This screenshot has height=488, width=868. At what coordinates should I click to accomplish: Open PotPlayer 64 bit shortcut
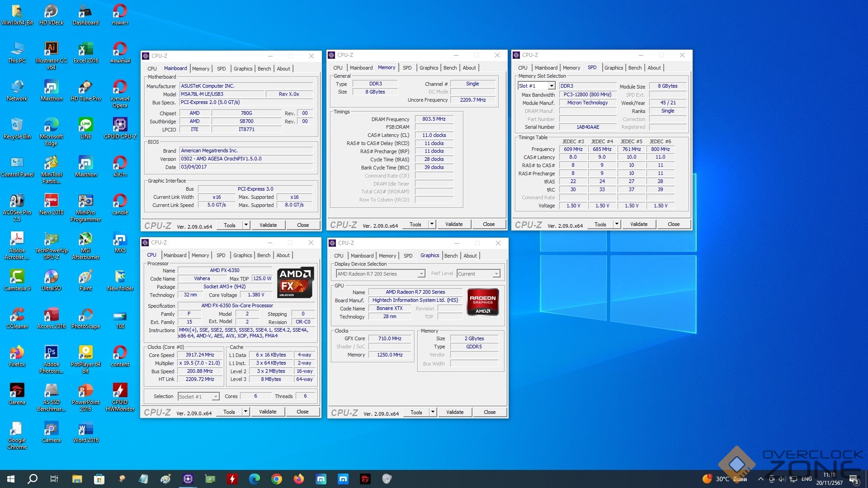[85, 360]
